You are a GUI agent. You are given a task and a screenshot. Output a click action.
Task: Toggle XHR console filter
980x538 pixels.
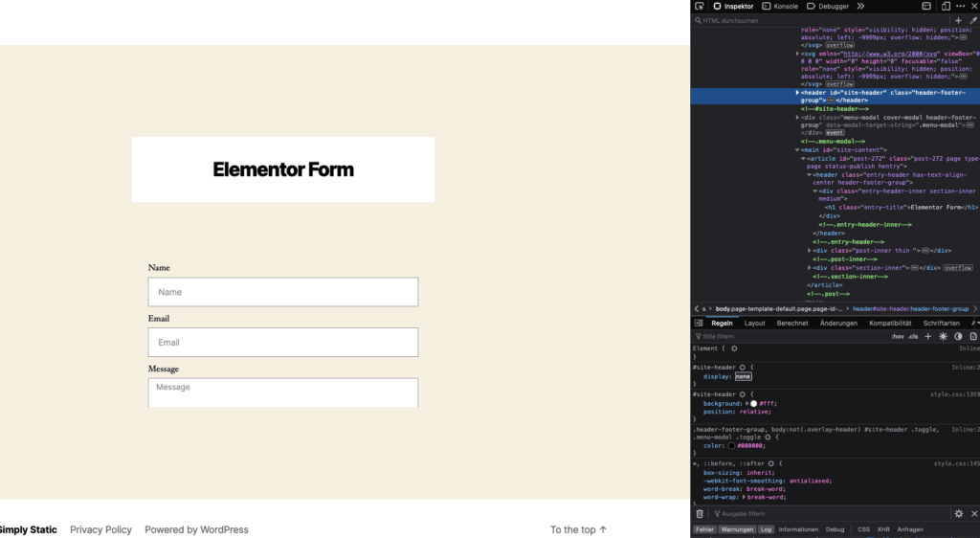883,529
